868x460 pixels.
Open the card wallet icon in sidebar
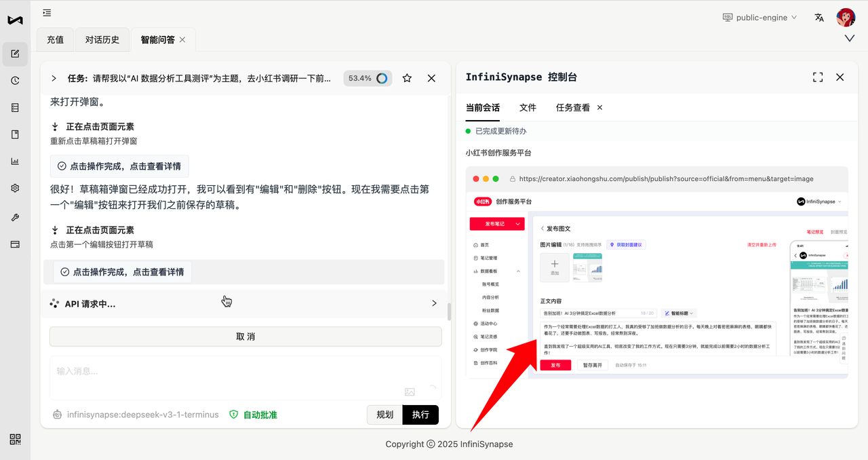15,244
